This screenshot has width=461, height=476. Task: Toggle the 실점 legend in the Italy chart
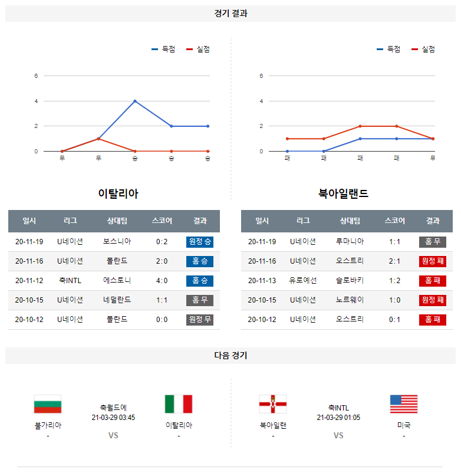coord(198,50)
